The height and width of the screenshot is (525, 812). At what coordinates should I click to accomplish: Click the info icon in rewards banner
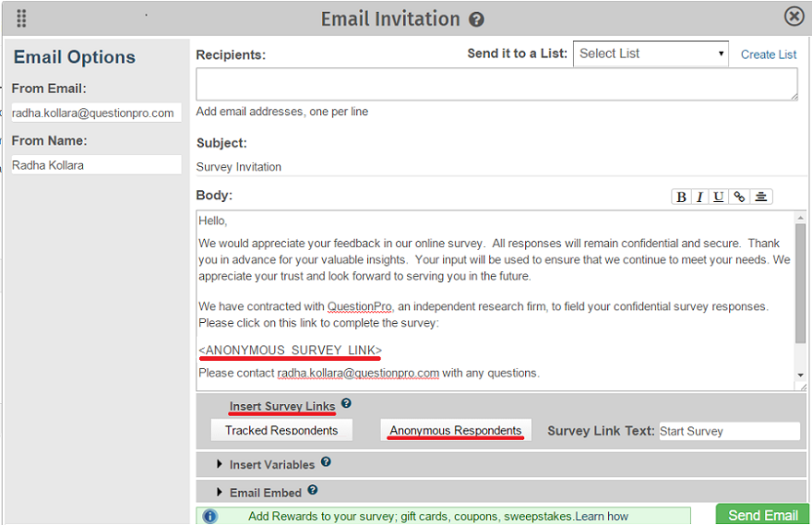click(210, 516)
